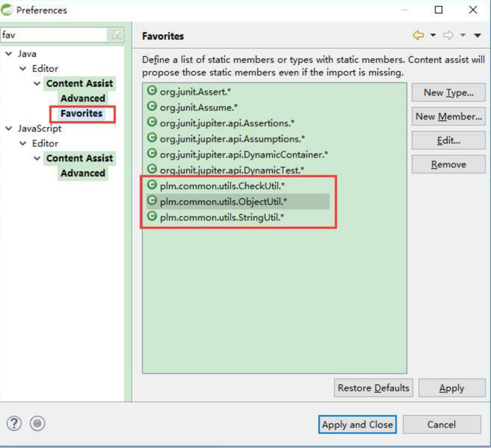Click the class icon for DynamicTest entry
491x448 pixels.
tap(152, 169)
